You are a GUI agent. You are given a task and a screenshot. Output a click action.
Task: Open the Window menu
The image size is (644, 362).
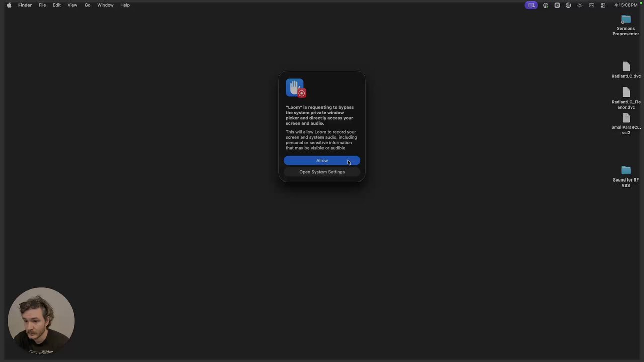click(105, 5)
